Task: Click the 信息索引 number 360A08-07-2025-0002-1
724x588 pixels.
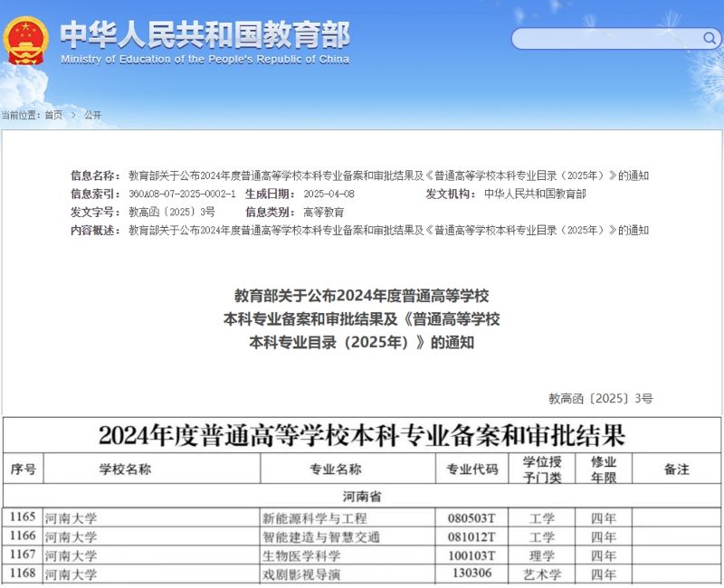Action: [x=182, y=194]
